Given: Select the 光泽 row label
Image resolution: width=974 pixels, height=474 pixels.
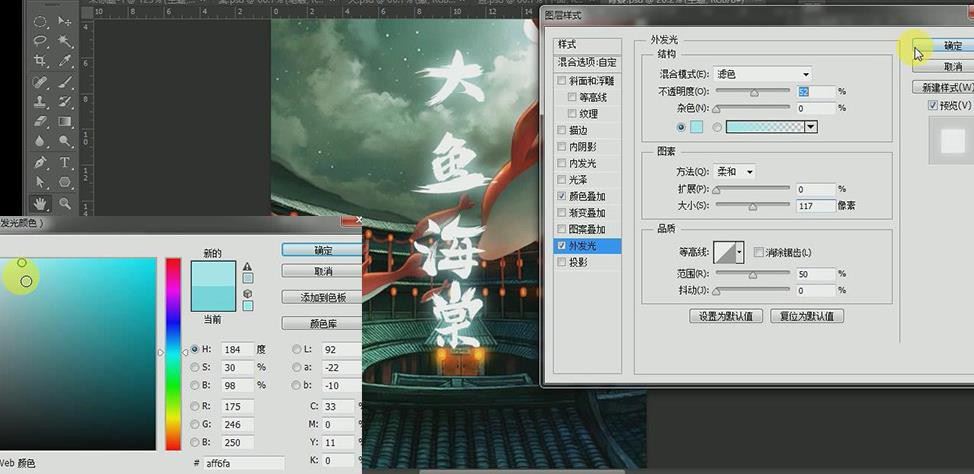Looking at the screenshot, I should coord(578,180).
